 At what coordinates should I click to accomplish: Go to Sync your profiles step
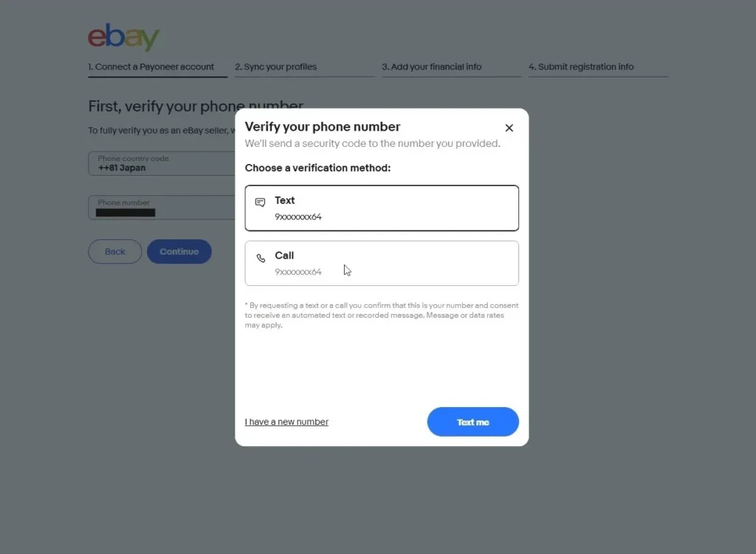coord(276,66)
